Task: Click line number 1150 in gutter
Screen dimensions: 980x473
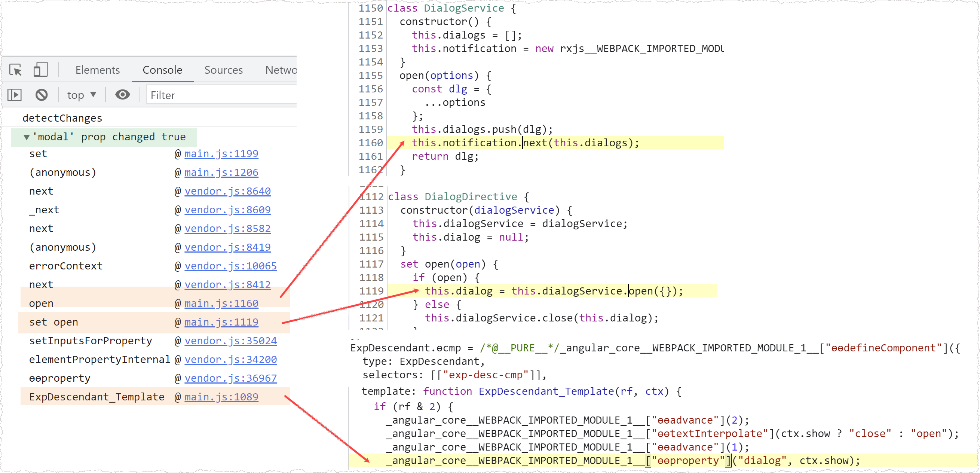Action: coord(371,8)
